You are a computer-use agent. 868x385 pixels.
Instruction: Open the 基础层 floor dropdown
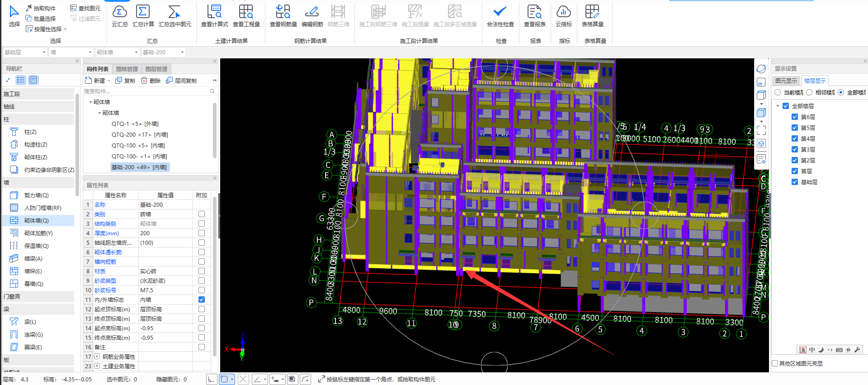tap(24, 52)
